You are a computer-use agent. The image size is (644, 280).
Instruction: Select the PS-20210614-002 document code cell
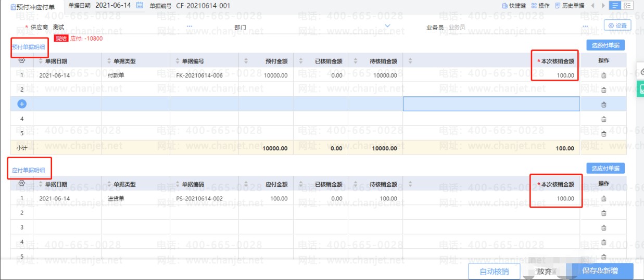205,199
